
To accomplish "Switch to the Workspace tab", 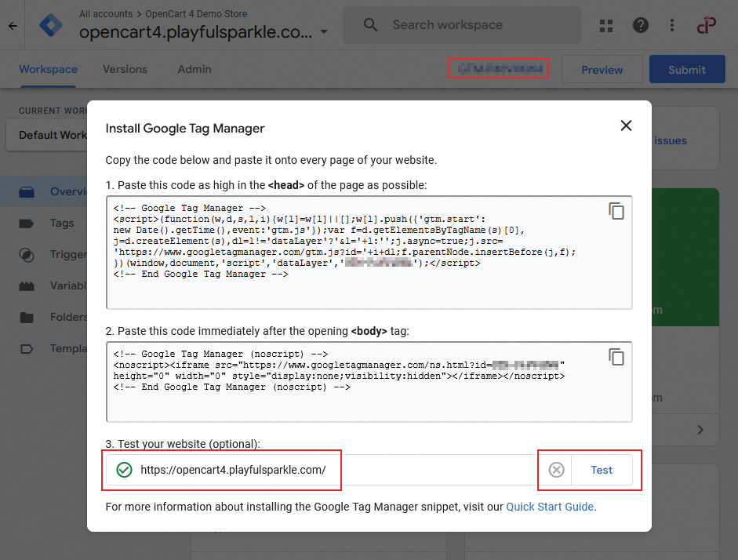I will pos(48,69).
